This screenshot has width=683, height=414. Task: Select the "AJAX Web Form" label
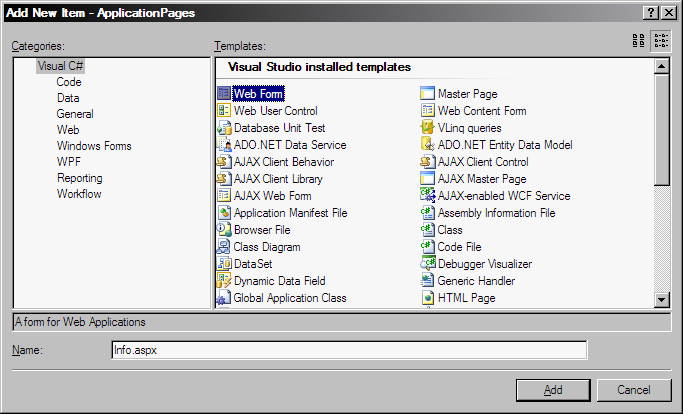point(272,196)
